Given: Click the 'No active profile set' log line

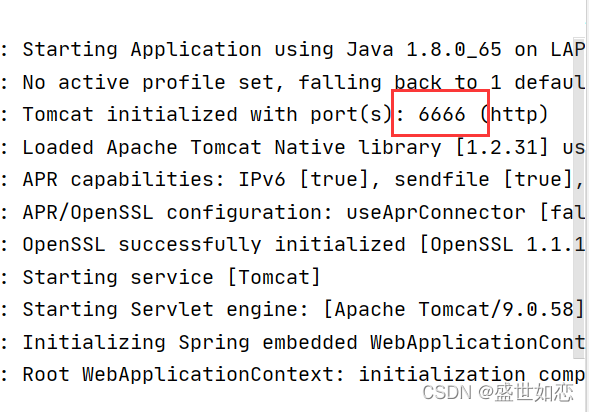Looking at the screenshot, I should [x=294, y=82].
